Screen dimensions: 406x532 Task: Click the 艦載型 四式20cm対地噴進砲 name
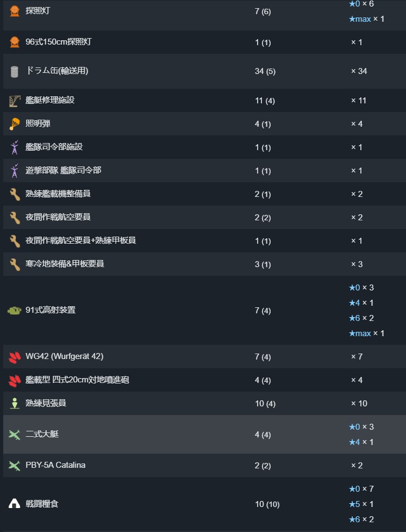point(77,380)
